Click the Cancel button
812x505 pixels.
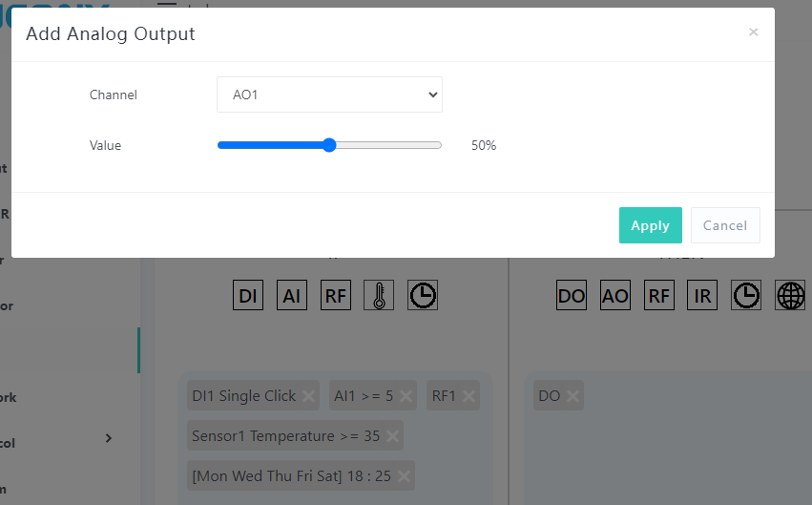coord(725,225)
